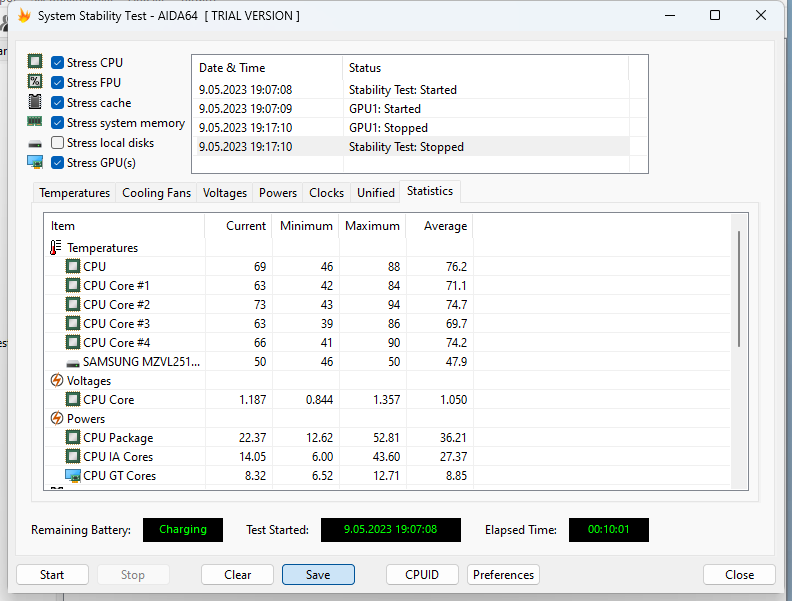
Task: Click the CPU Package icon
Action: tap(73, 437)
